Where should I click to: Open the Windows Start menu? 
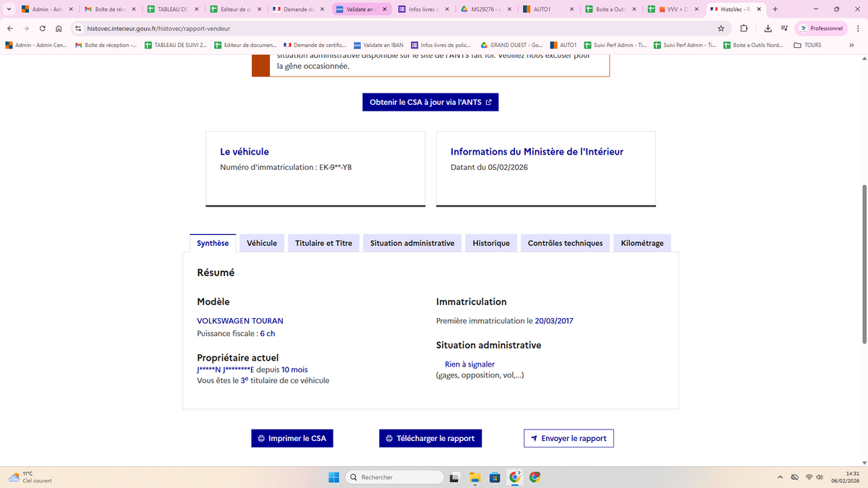pyautogui.click(x=333, y=477)
